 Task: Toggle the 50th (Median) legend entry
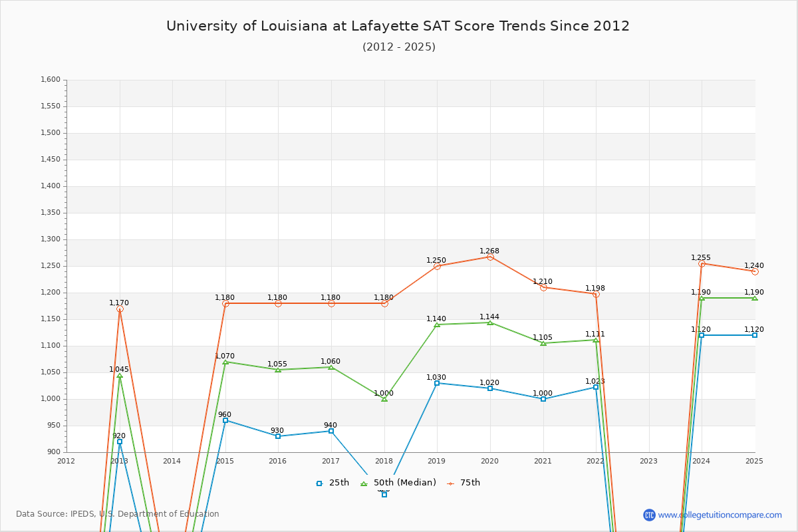(x=398, y=483)
